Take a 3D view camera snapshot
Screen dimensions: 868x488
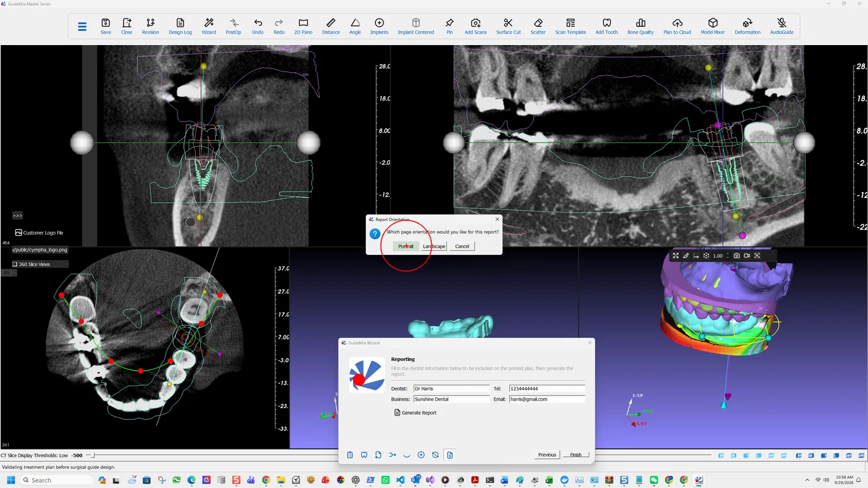click(x=737, y=256)
